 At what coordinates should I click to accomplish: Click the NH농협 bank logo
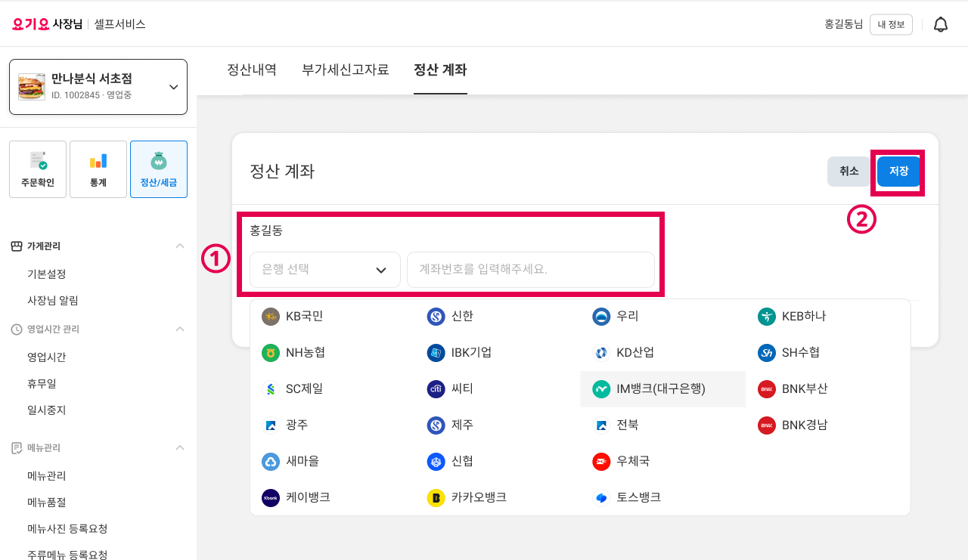click(271, 353)
